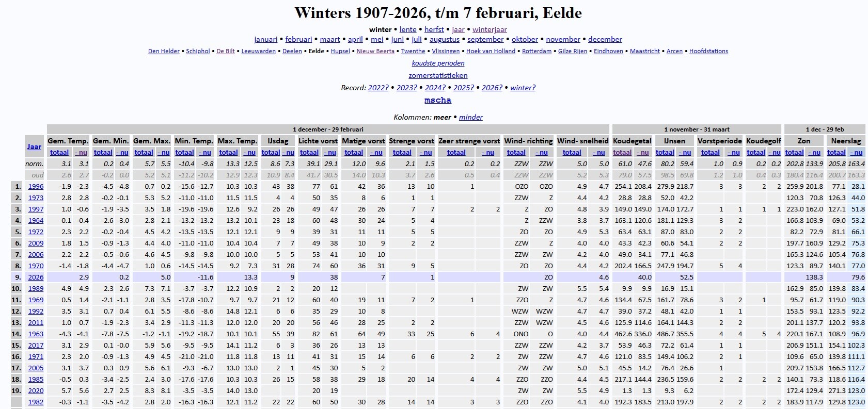Click the page title 'Winters 1907-2026, t/m 7 februari, Eelde'
868x409 pixels.
coord(438,13)
